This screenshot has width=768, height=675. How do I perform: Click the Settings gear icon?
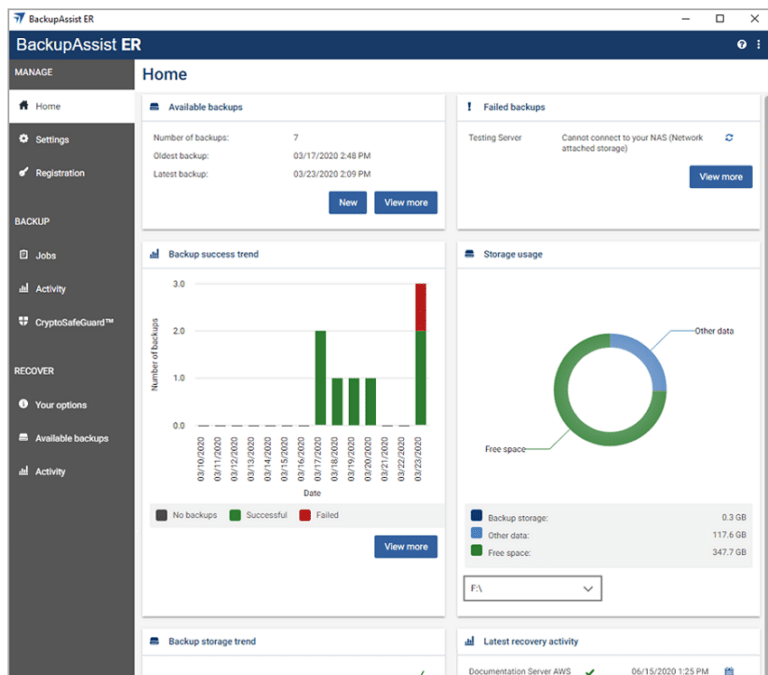click(24, 139)
